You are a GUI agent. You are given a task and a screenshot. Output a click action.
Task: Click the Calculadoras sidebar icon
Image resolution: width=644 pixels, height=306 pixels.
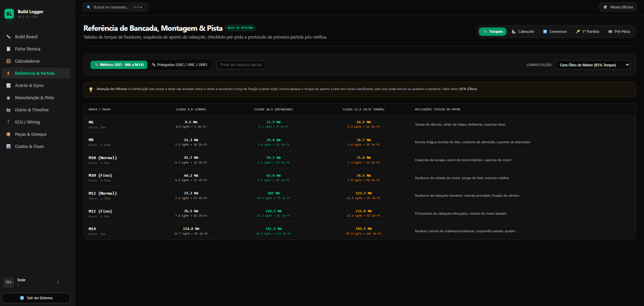coord(8,61)
